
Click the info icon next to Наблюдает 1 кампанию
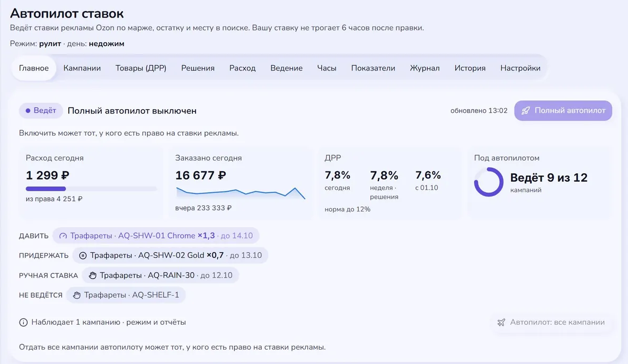coord(24,322)
